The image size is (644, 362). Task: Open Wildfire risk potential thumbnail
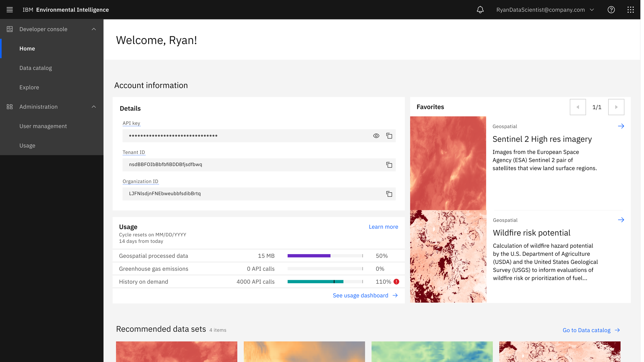click(x=448, y=256)
